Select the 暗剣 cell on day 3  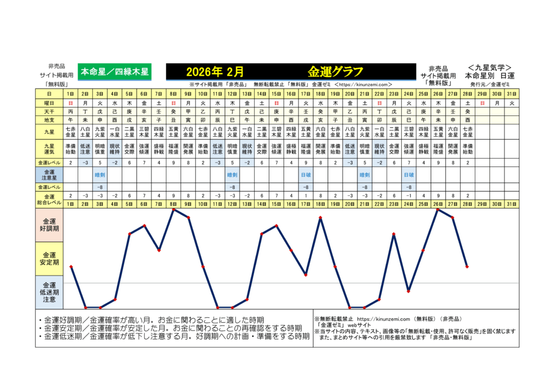pos(100,174)
